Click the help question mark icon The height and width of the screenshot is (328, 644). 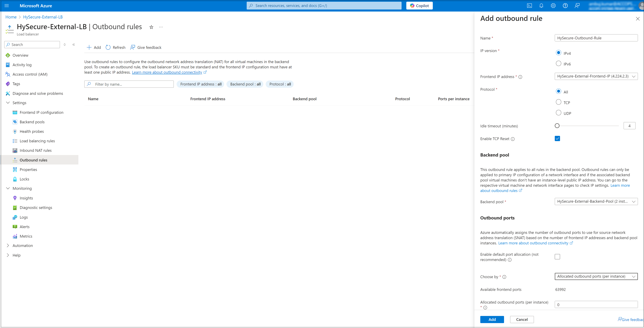(565, 5)
